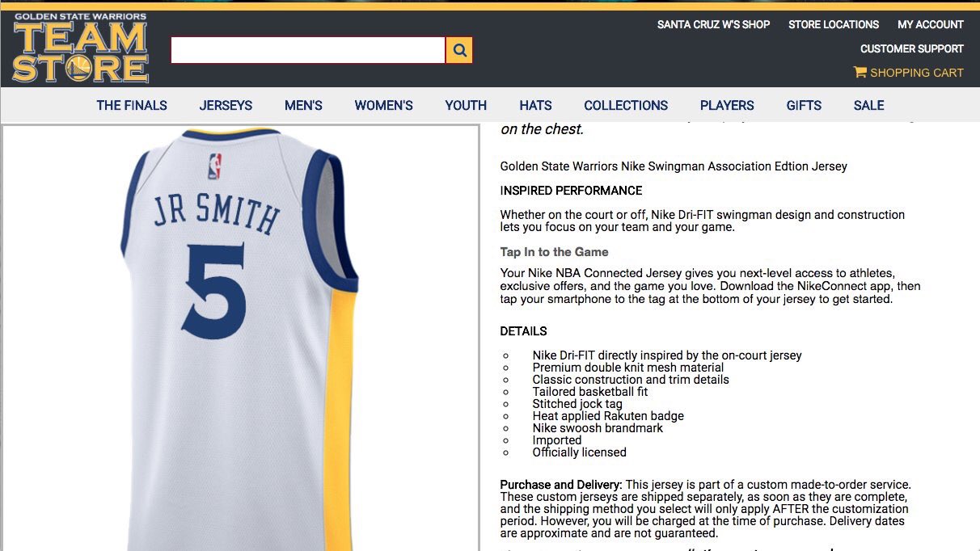
Task: Click 'Nike swoosh brandmark' bullet
Action: [x=598, y=428]
